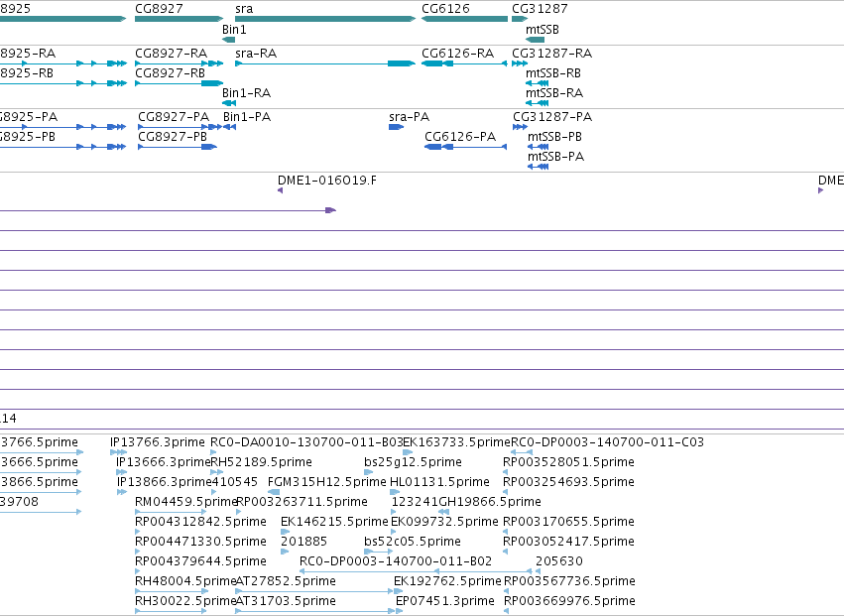Select EST AT27852.5prime
Viewport: 844px width, 616px height.
coord(286,581)
